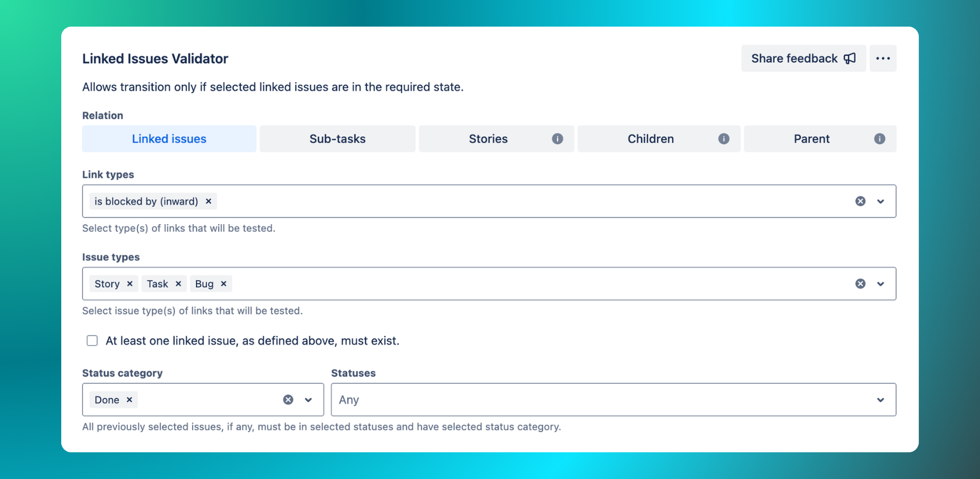
Task: Open the Link types dropdown
Action: pyautogui.click(x=881, y=201)
